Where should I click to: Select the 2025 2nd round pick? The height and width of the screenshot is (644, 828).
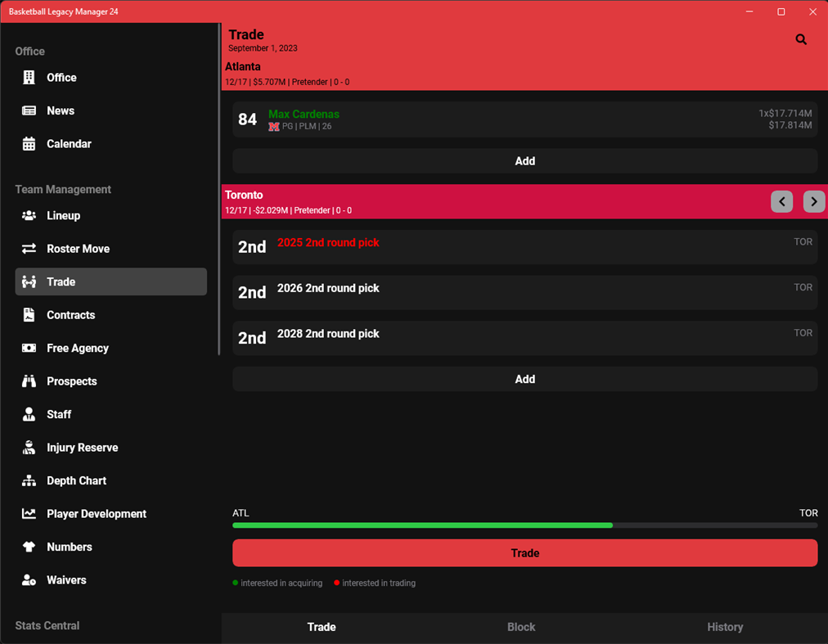click(525, 247)
